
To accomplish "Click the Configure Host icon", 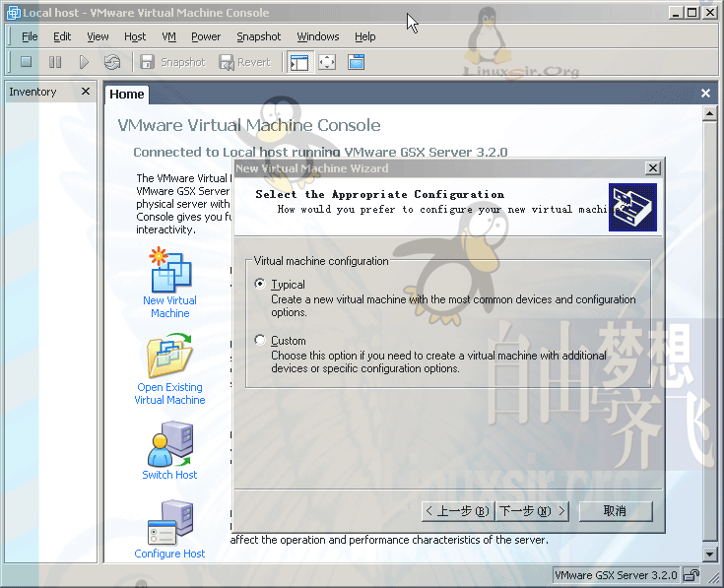I will pos(169,523).
